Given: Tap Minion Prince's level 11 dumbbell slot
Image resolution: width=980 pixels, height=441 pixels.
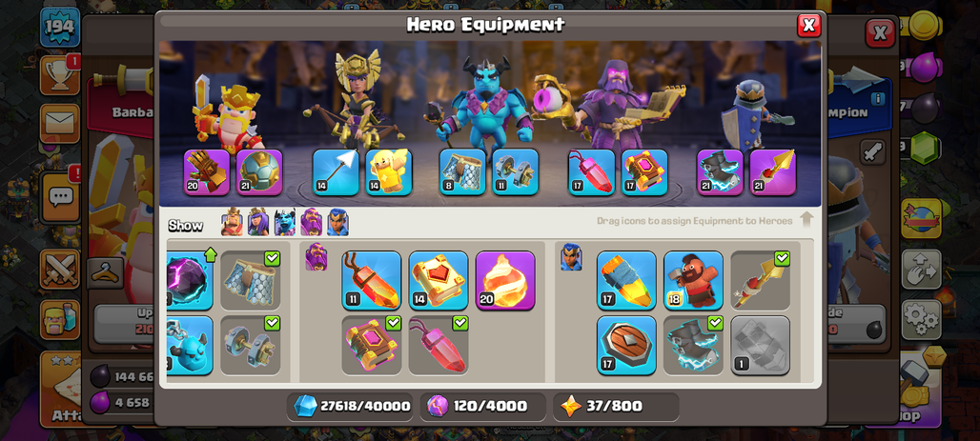Looking at the screenshot, I should tap(515, 172).
